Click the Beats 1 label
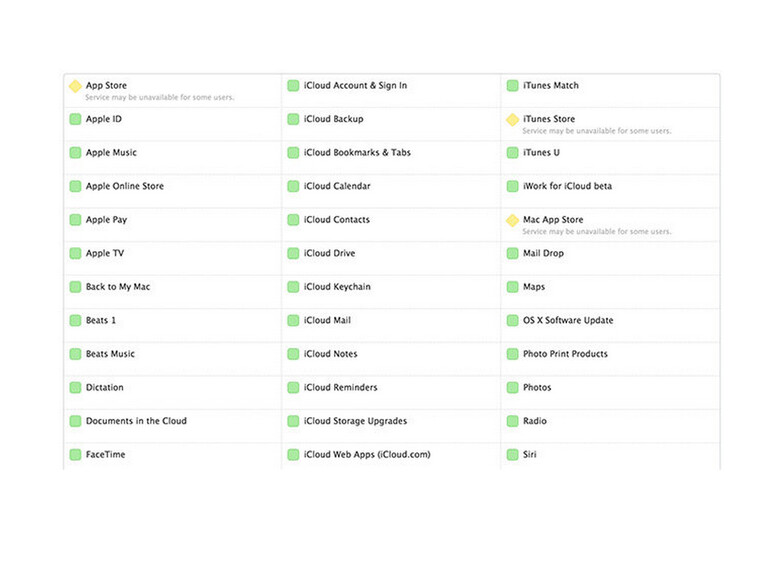 [x=101, y=320]
